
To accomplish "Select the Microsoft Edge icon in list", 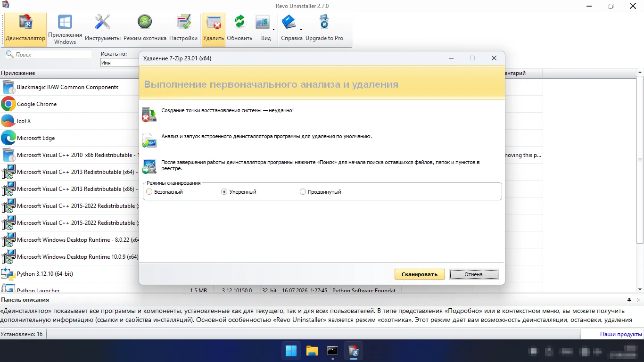I will 8,138.
